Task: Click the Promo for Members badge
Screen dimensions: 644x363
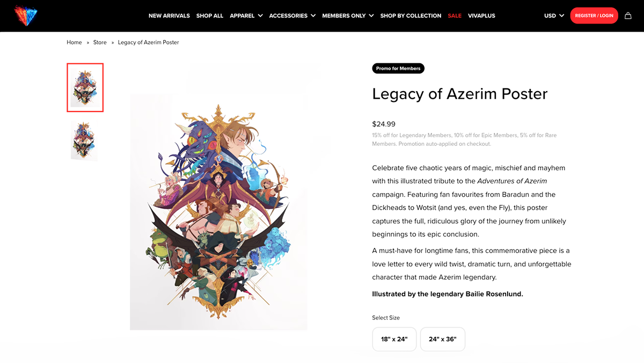Action: coord(398,69)
